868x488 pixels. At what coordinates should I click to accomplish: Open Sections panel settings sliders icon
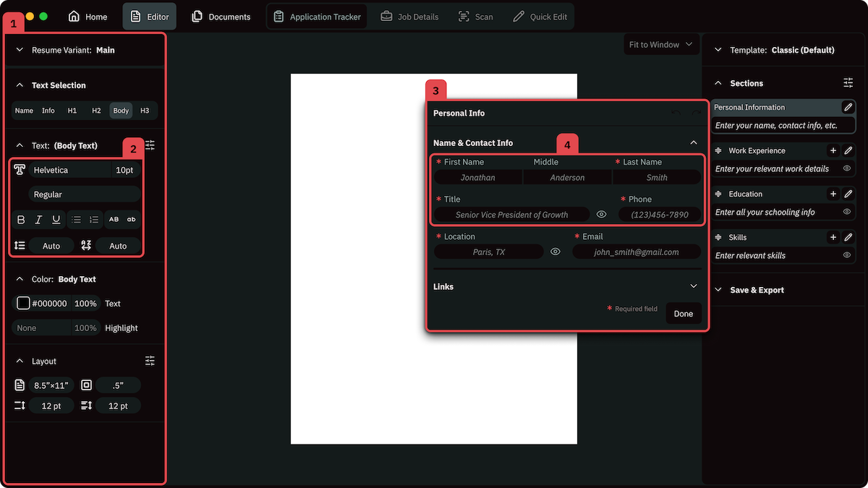click(848, 83)
